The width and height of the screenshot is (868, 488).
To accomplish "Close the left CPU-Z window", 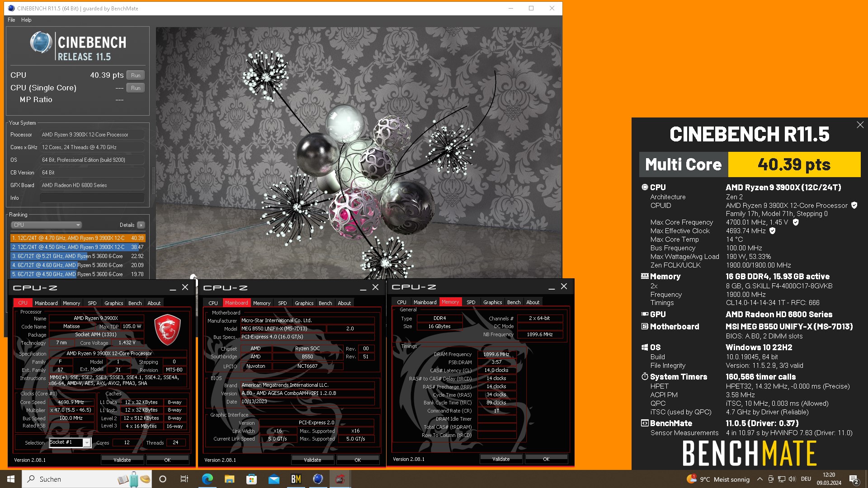I will pos(185,287).
